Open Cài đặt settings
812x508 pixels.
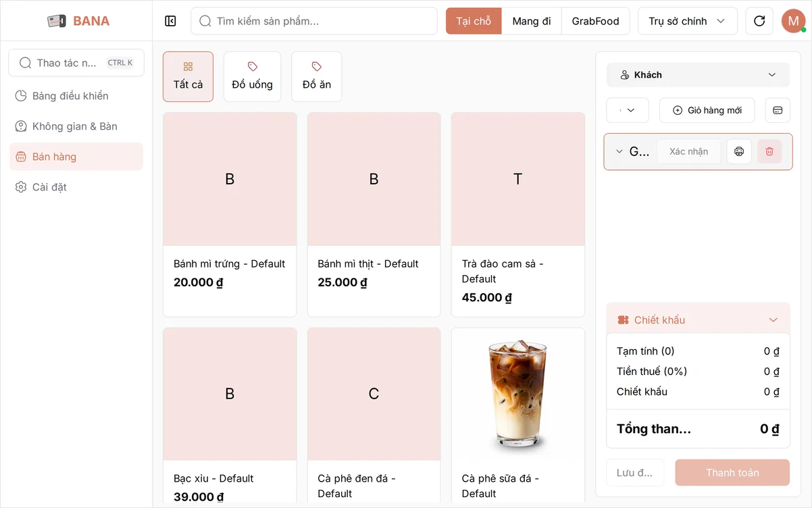76,187
